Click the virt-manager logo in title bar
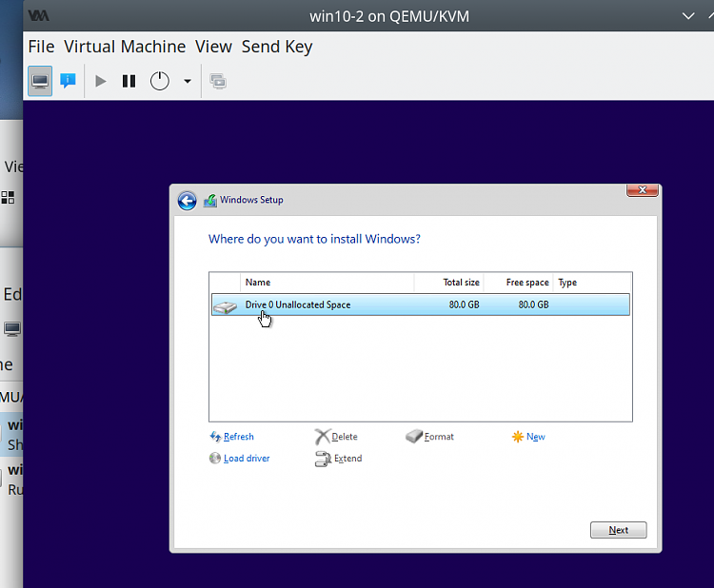 (38, 16)
